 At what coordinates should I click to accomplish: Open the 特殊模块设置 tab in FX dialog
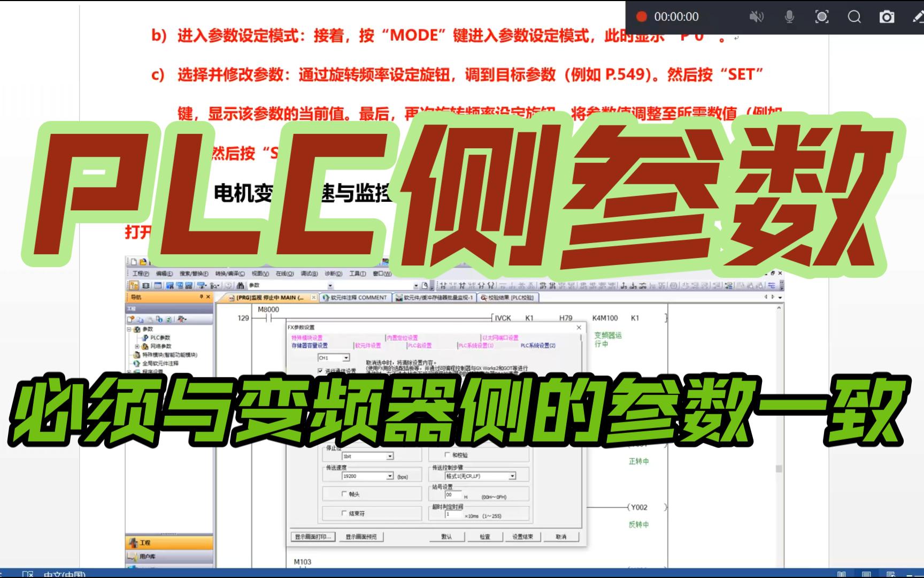(307, 338)
